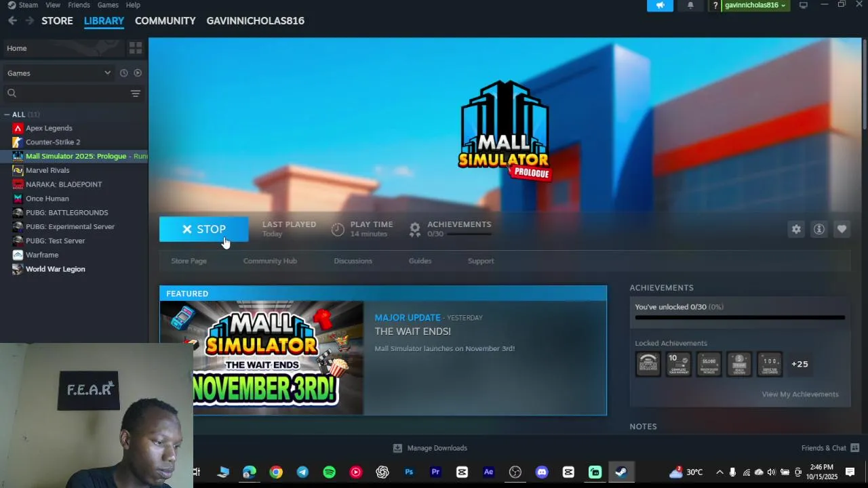Select Marvel Rivals in the library

[x=47, y=170]
